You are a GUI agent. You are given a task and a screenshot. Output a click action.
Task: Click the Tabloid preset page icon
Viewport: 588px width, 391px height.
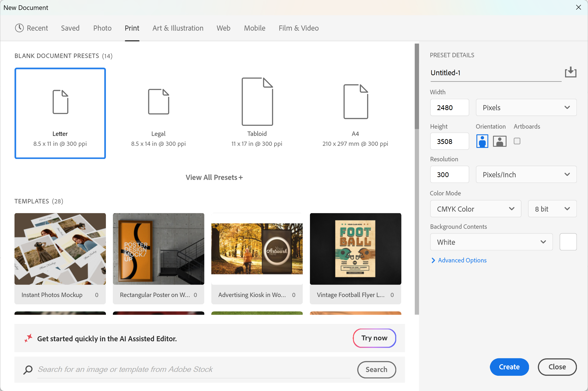pos(257,101)
